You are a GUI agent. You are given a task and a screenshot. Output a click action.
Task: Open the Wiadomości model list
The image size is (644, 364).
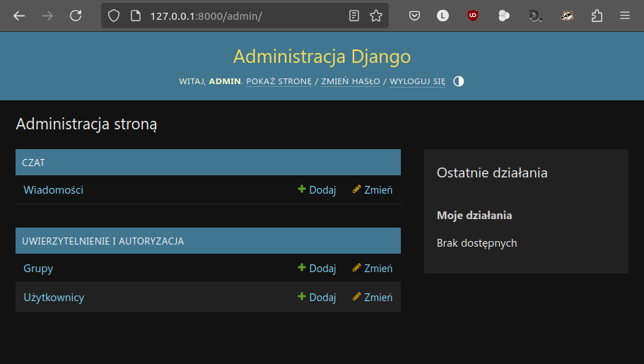tap(54, 190)
